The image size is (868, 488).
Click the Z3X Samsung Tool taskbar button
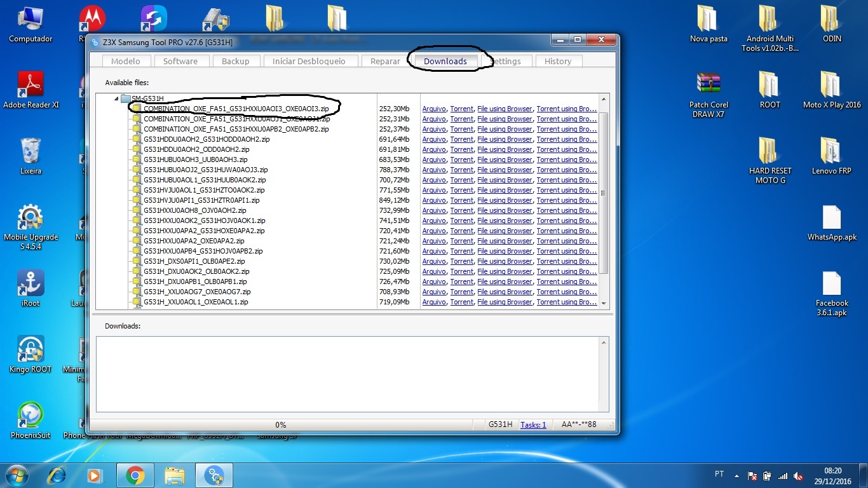pos(214,475)
